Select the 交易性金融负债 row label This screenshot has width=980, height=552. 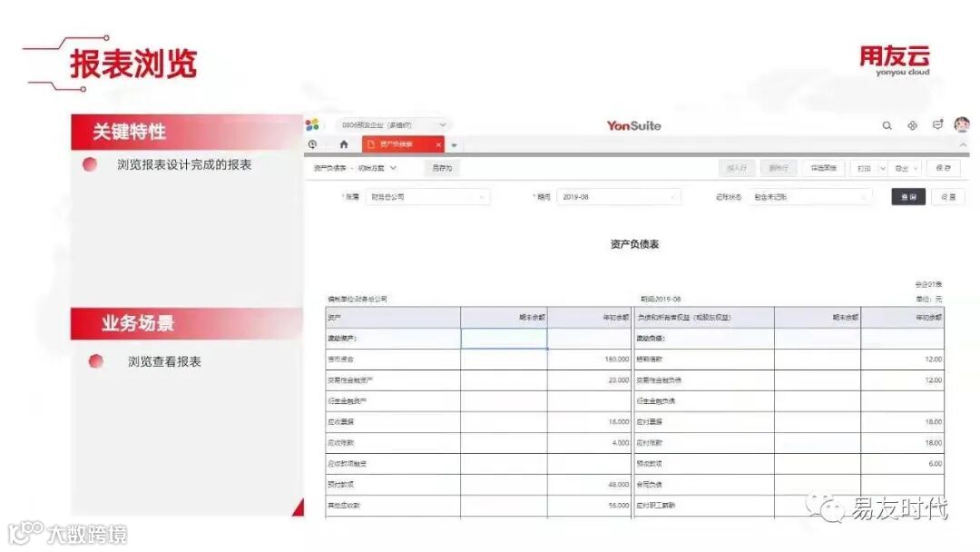coord(659,380)
